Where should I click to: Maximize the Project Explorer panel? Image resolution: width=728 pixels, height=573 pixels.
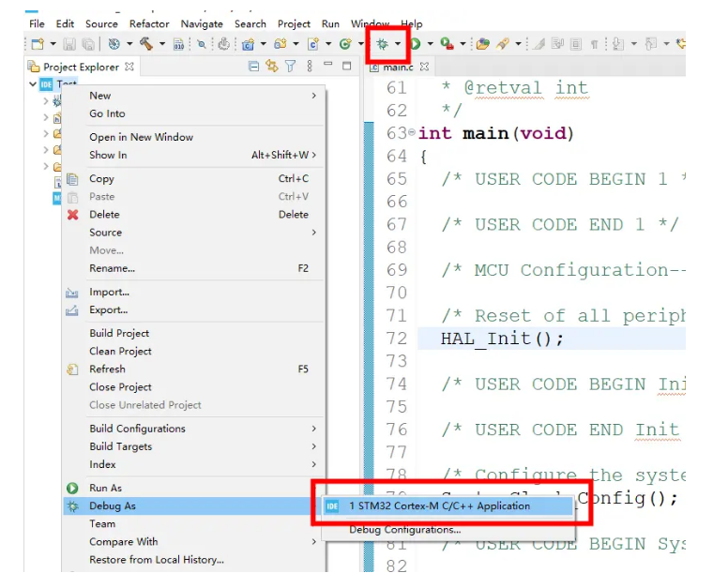(347, 66)
